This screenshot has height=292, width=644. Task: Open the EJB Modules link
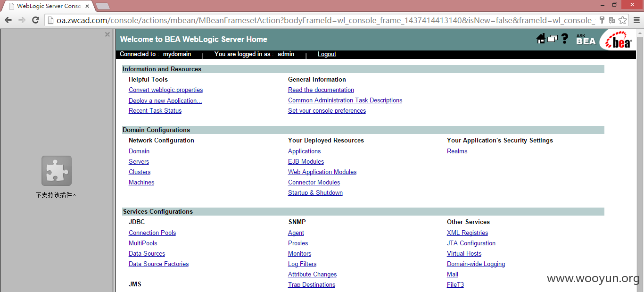click(306, 161)
